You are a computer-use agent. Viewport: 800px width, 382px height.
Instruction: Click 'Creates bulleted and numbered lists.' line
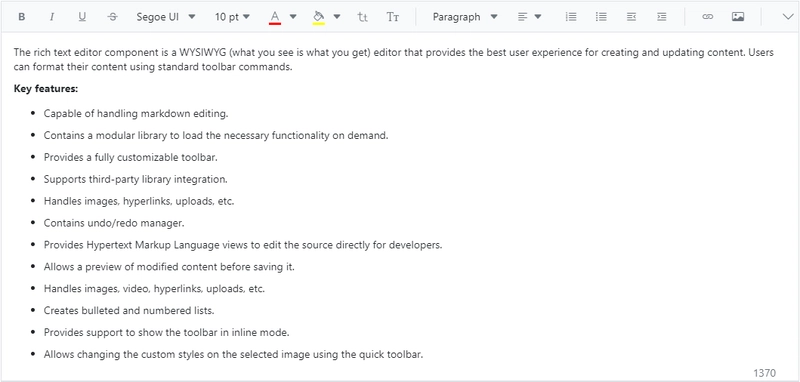click(129, 311)
